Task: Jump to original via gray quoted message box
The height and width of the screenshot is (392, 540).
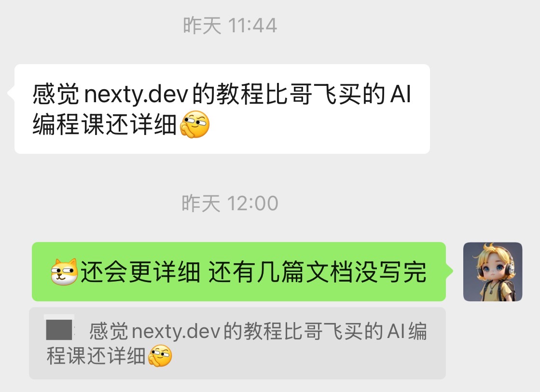Action: point(237,343)
